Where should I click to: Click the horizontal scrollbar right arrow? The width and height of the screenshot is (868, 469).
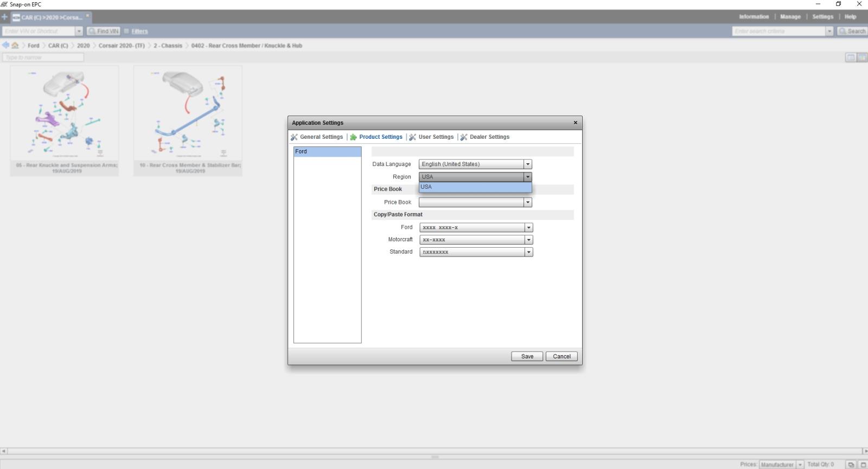(x=865, y=451)
